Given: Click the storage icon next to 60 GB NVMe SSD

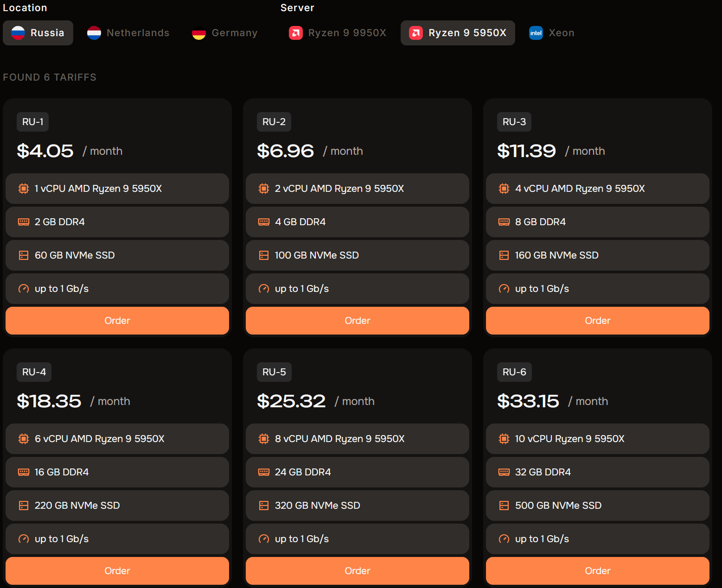Looking at the screenshot, I should (x=24, y=255).
